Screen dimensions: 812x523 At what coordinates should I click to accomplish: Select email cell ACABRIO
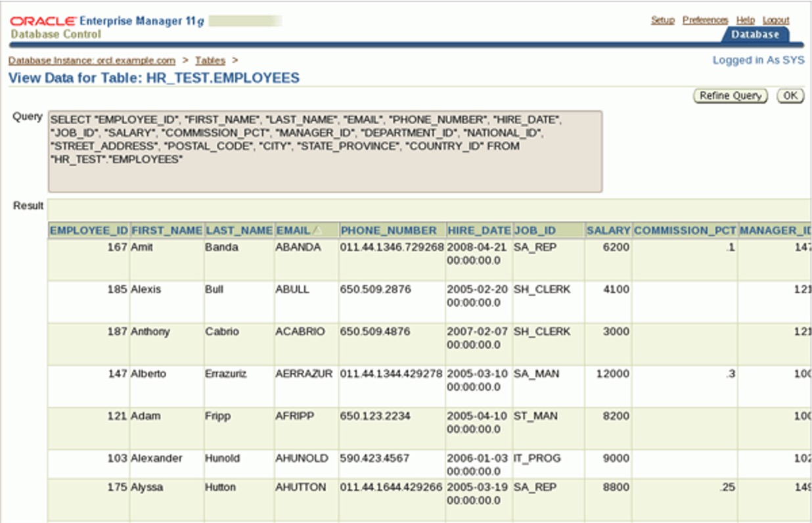(x=300, y=332)
